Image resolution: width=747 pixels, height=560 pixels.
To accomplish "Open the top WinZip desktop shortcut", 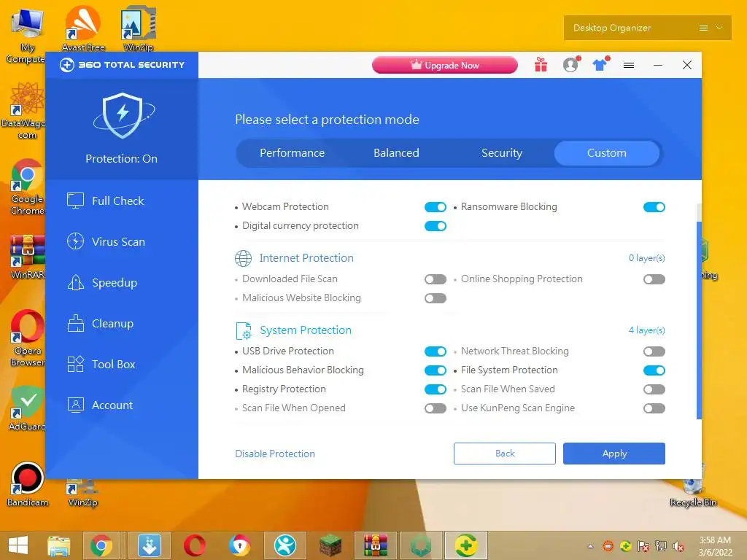I will (138, 28).
